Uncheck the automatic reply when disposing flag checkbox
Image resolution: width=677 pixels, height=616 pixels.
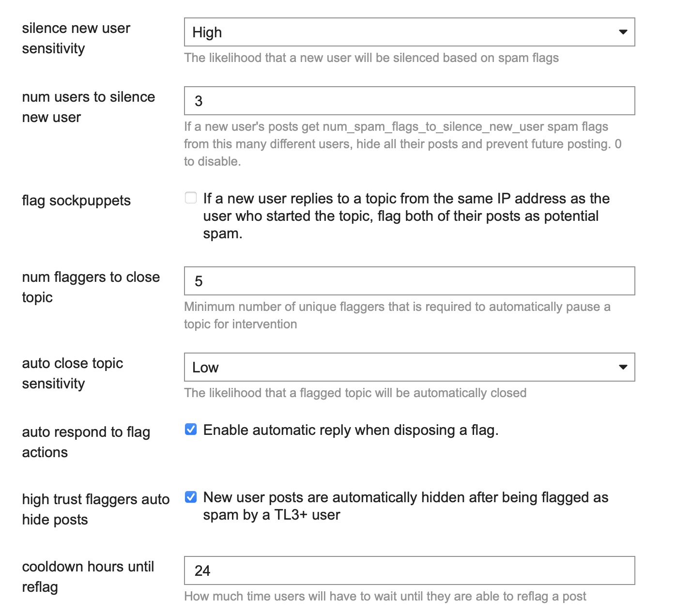tap(191, 430)
